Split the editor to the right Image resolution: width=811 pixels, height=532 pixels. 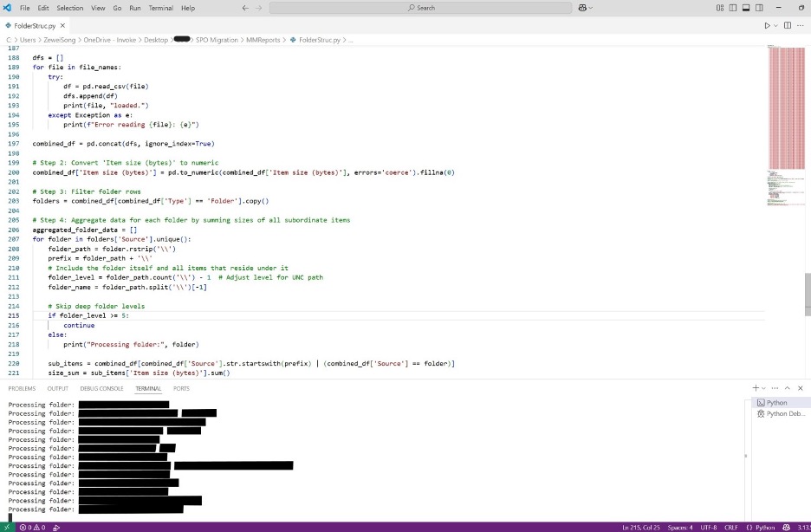pyautogui.click(x=788, y=25)
